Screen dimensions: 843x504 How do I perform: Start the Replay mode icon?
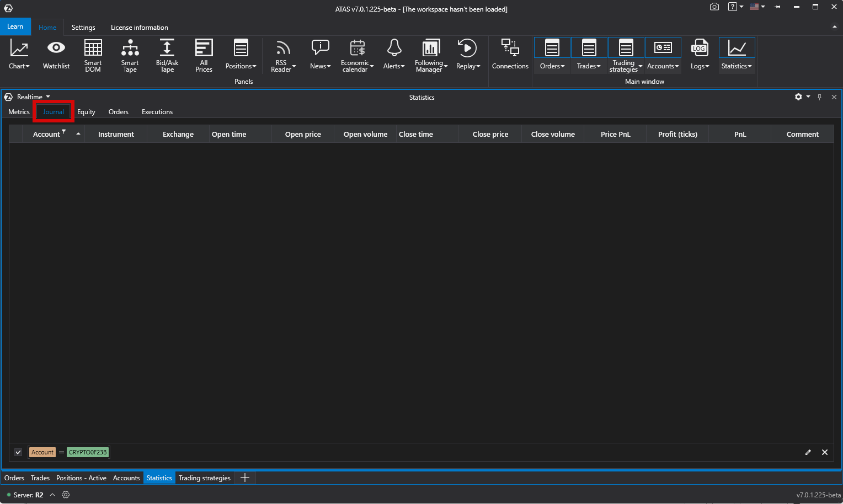click(x=467, y=48)
